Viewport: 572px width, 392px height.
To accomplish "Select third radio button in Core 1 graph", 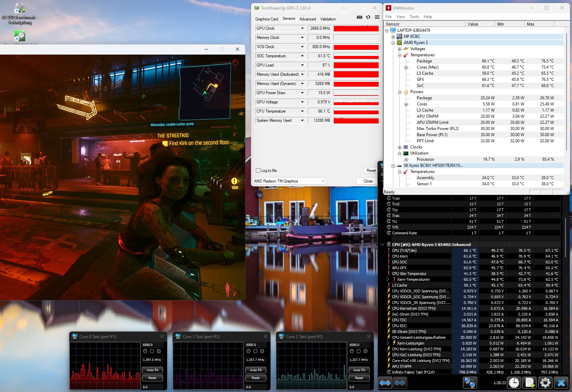I will 262,351.
